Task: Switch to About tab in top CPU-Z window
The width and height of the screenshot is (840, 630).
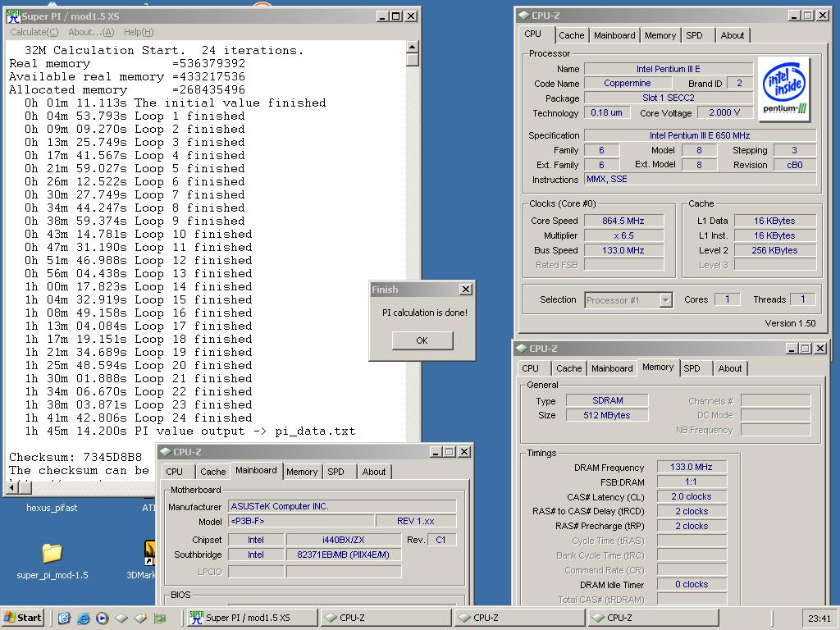Action: click(x=732, y=35)
